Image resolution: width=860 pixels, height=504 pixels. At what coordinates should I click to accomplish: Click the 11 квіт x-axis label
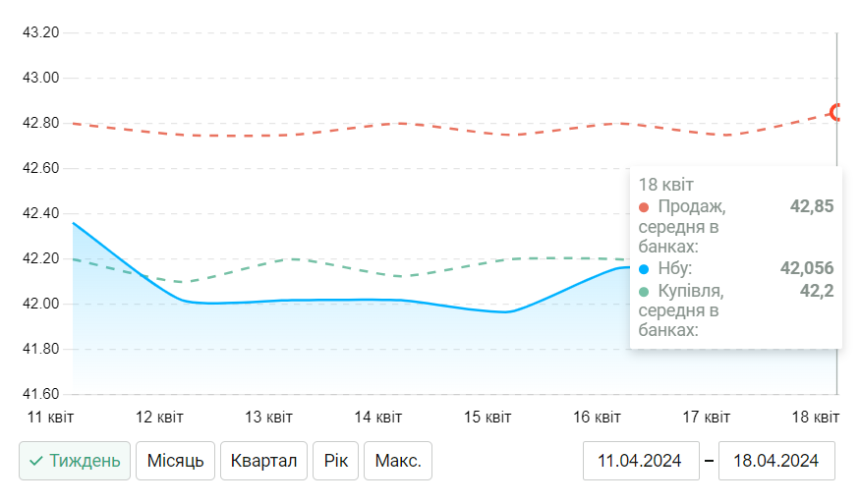(50, 418)
